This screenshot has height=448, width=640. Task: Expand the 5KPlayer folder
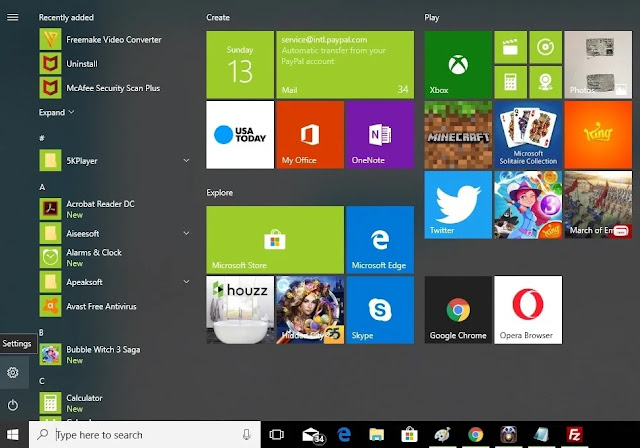tap(186, 160)
